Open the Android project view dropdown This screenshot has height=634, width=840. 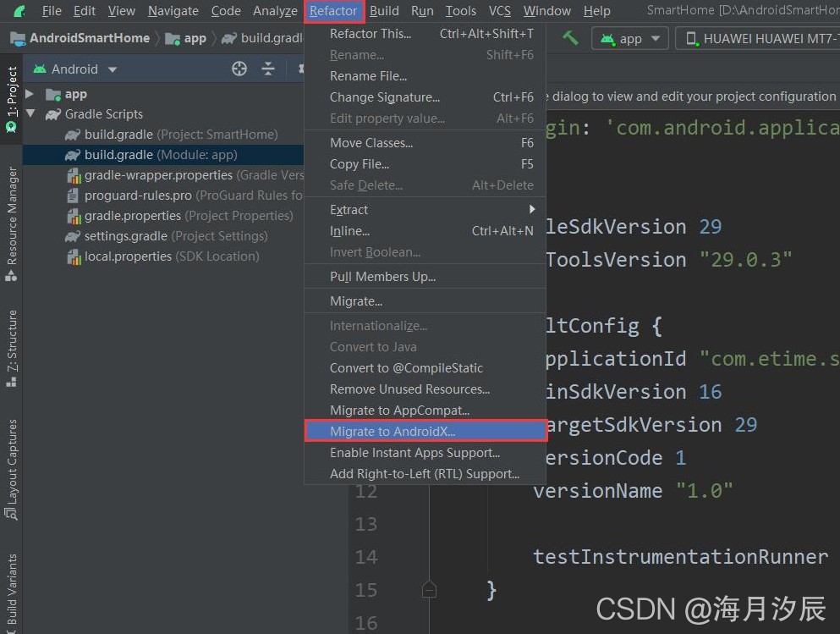pos(75,69)
